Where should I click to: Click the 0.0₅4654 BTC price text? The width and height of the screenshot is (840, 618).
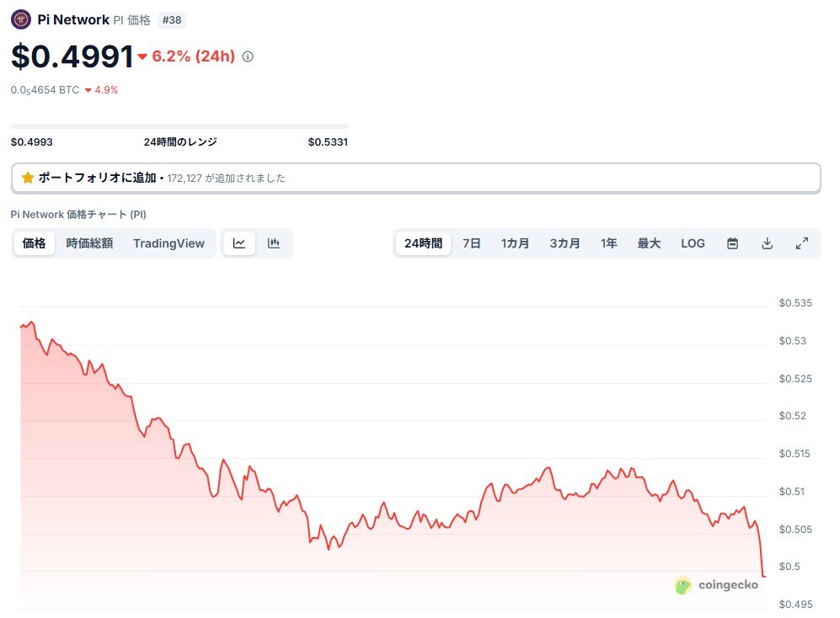pos(45,90)
